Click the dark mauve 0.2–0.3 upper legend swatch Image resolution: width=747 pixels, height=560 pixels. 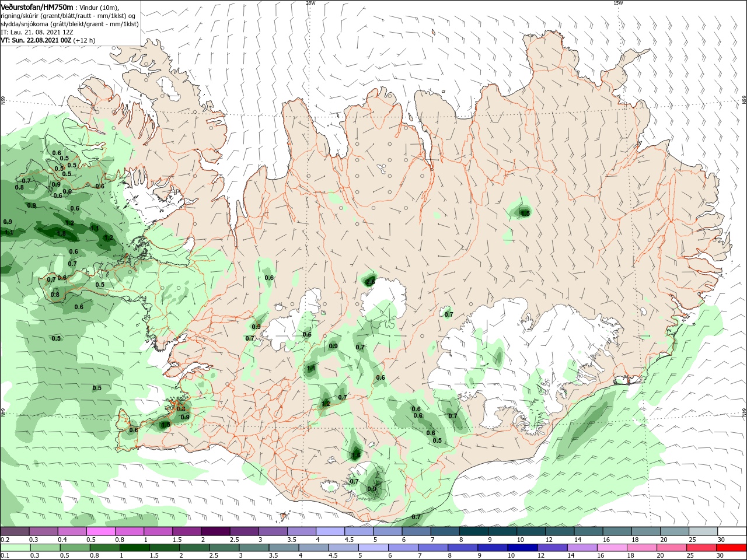[x=15, y=531]
